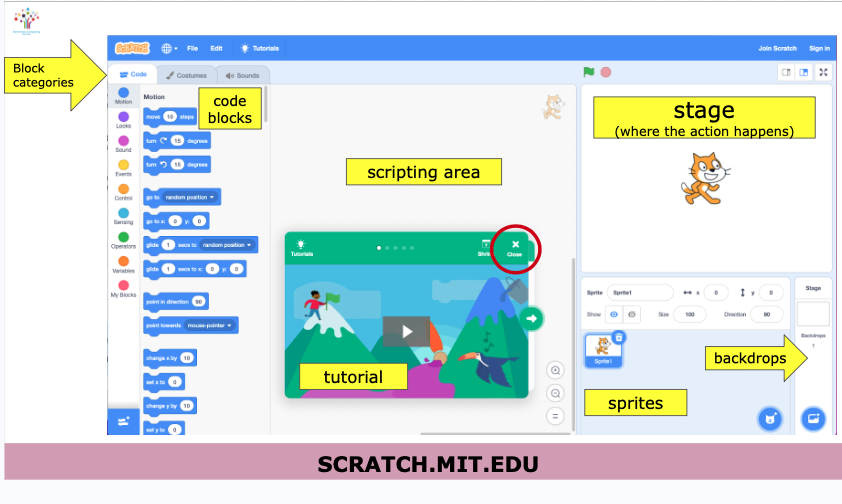Screen dimensions: 842x504
Task: Click the sprite Size field
Action: 689,315
